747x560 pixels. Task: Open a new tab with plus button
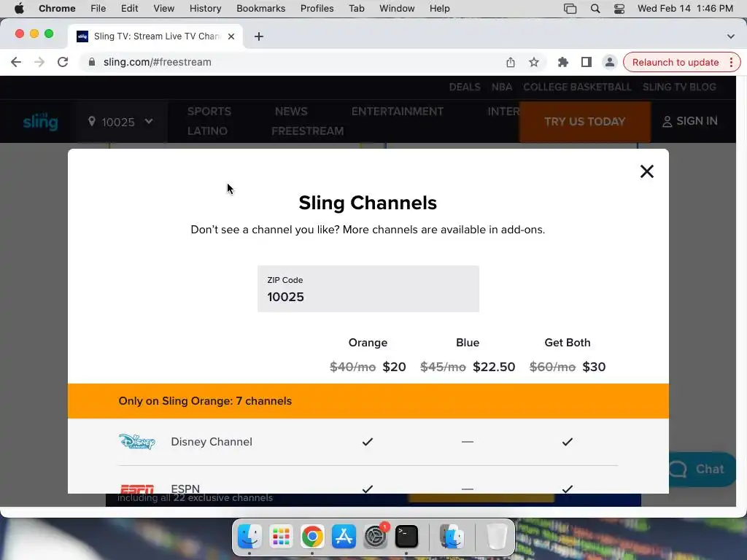click(259, 36)
